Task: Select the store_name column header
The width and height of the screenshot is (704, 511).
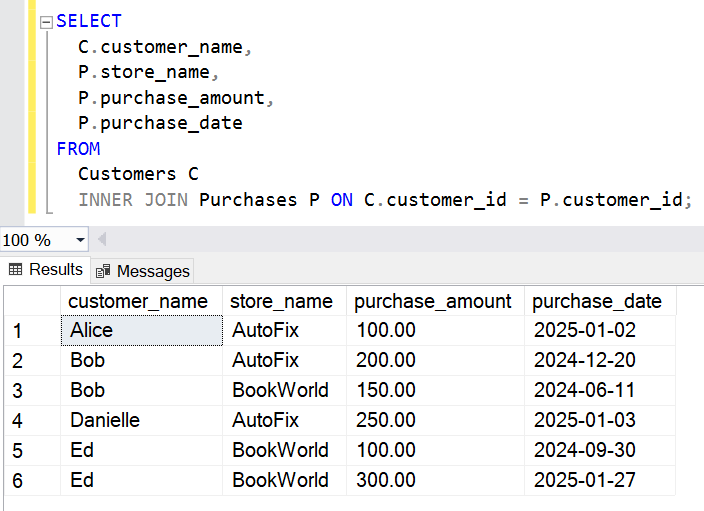Action: click(x=281, y=301)
